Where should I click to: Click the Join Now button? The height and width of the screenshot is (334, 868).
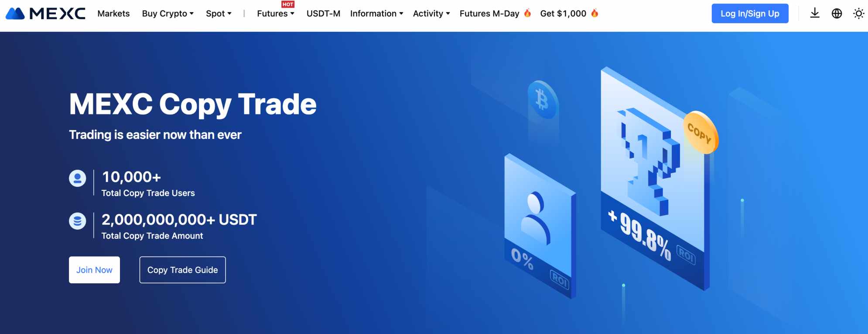click(94, 270)
